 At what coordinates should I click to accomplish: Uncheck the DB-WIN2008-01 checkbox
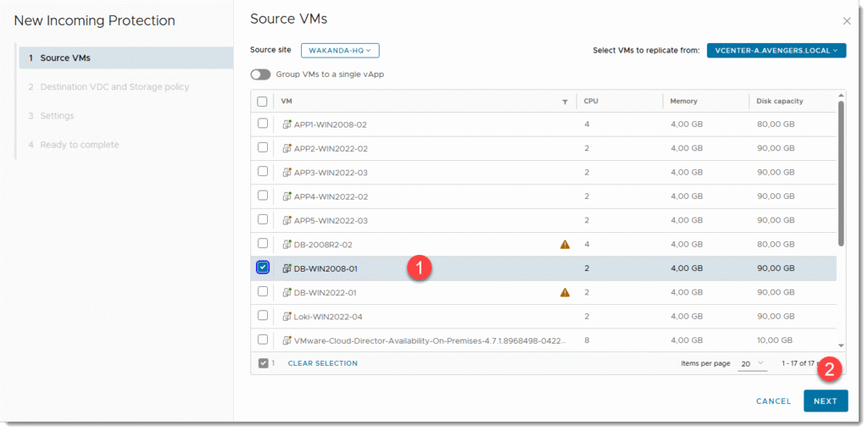(263, 268)
